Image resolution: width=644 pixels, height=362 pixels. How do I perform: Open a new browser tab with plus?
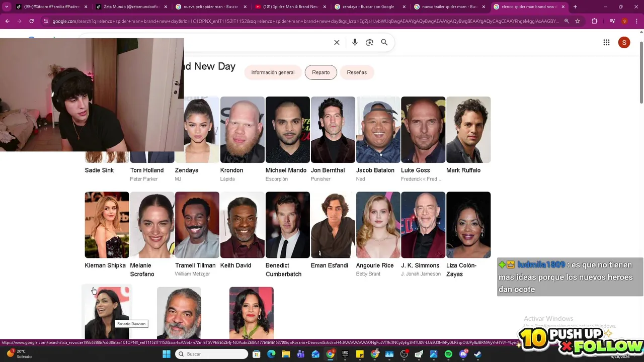[575, 7]
